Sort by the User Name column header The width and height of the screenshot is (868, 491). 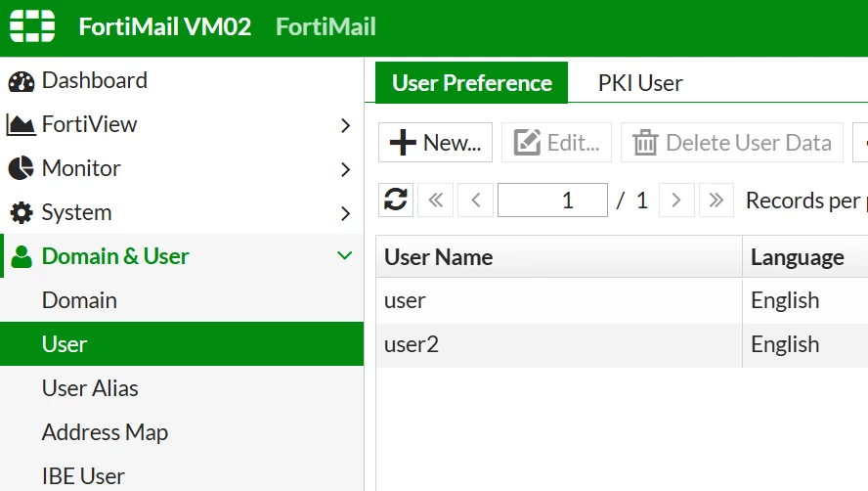[559, 256]
